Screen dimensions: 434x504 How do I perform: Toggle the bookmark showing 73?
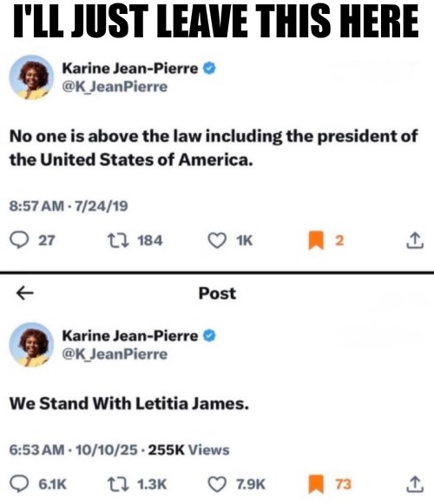click(316, 484)
